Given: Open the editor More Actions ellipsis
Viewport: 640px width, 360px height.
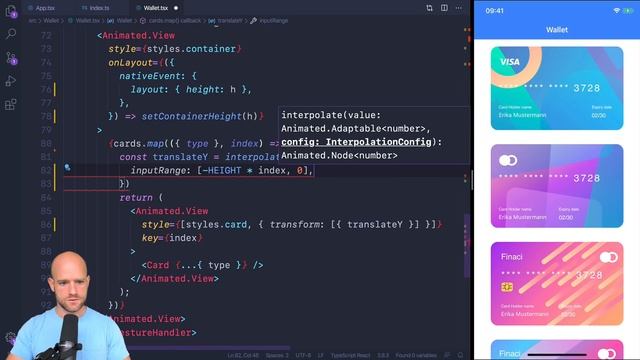Looking at the screenshot, I should click(x=459, y=8).
